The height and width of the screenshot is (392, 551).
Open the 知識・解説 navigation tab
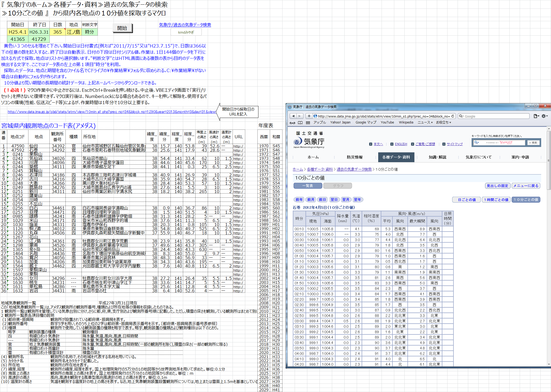point(437,157)
